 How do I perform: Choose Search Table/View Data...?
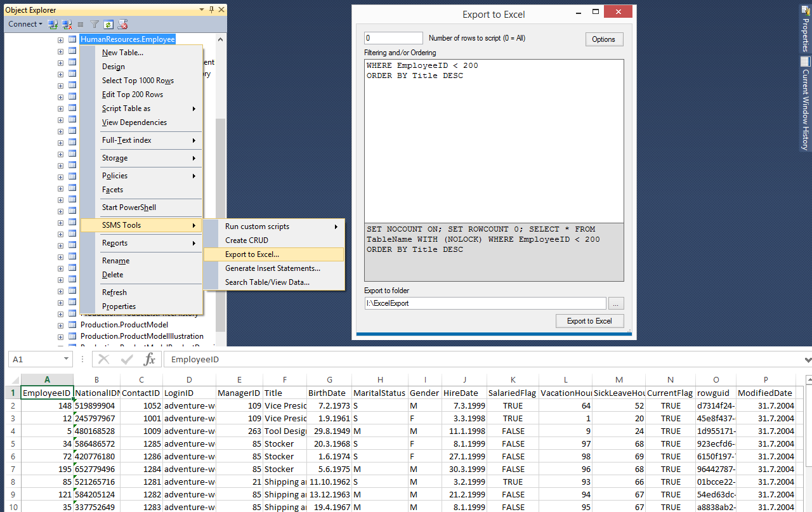[274, 282]
